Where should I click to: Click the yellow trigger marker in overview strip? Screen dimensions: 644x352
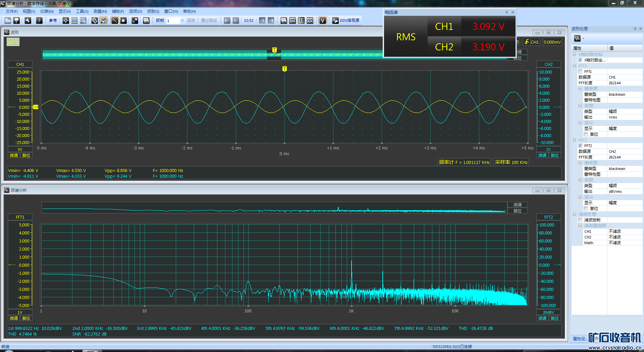click(x=274, y=50)
